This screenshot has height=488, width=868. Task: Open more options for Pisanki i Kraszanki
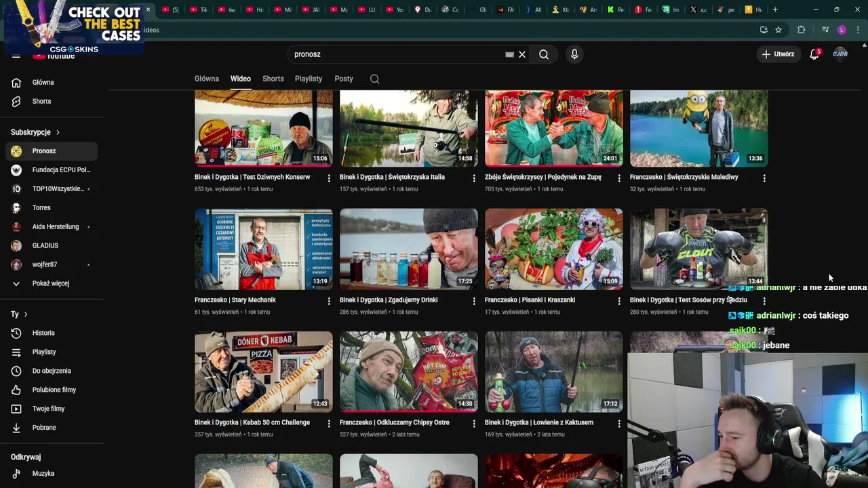click(x=619, y=300)
